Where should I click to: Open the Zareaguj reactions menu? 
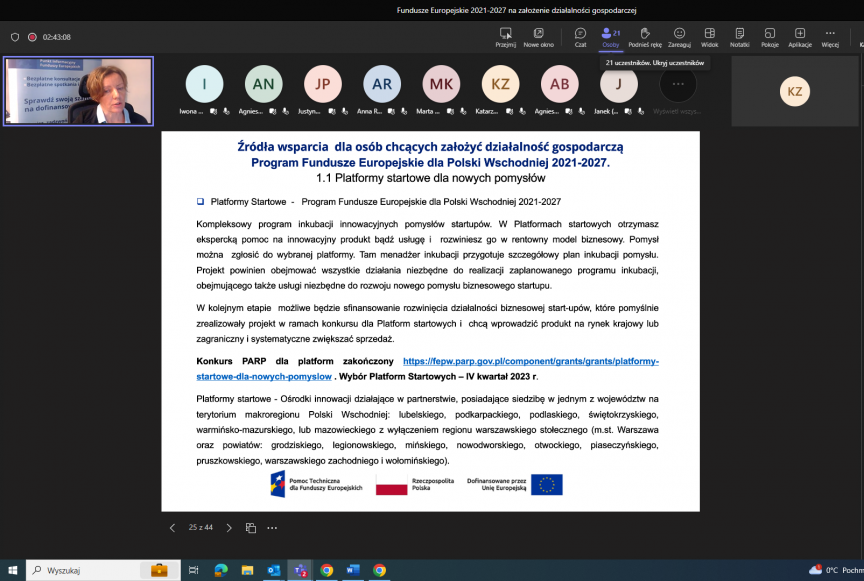click(x=679, y=37)
